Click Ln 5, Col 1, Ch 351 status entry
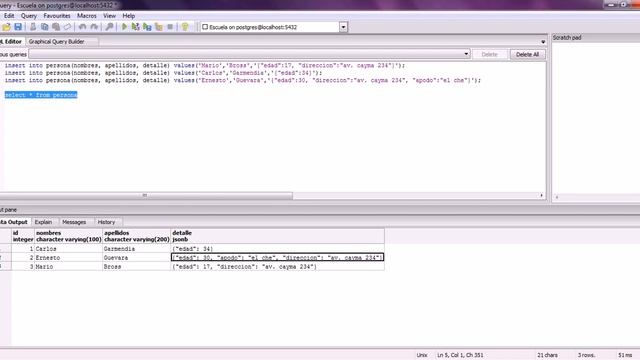This screenshot has height=360, width=640. coord(460,355)
